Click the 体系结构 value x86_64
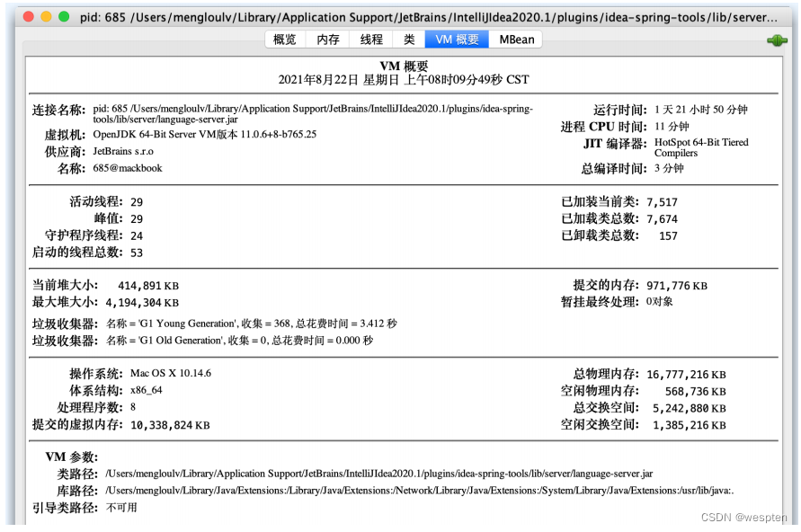This screenshot has height=532, width=801. (x=147, y=390)
